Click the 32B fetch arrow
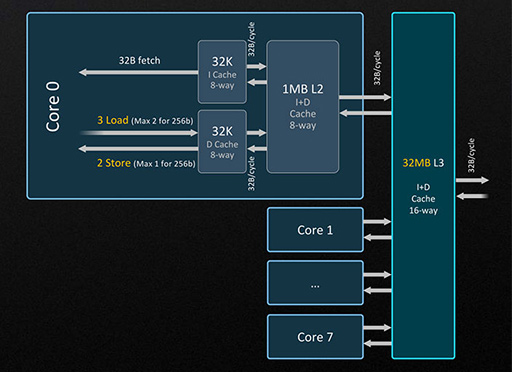The height and width of the screenshot is (372, 512). (138, 72)
